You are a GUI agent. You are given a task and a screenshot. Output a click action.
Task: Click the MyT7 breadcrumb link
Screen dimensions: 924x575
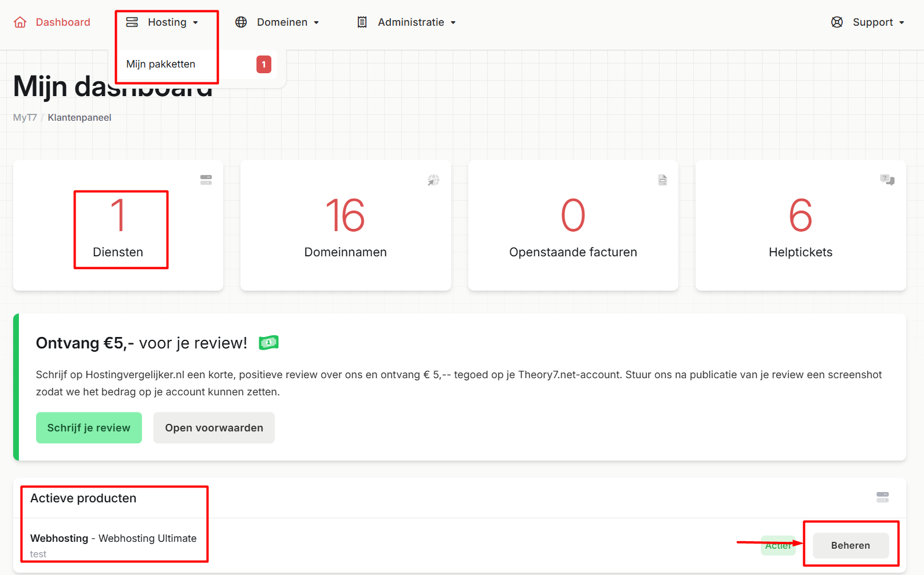click(25, 117)
